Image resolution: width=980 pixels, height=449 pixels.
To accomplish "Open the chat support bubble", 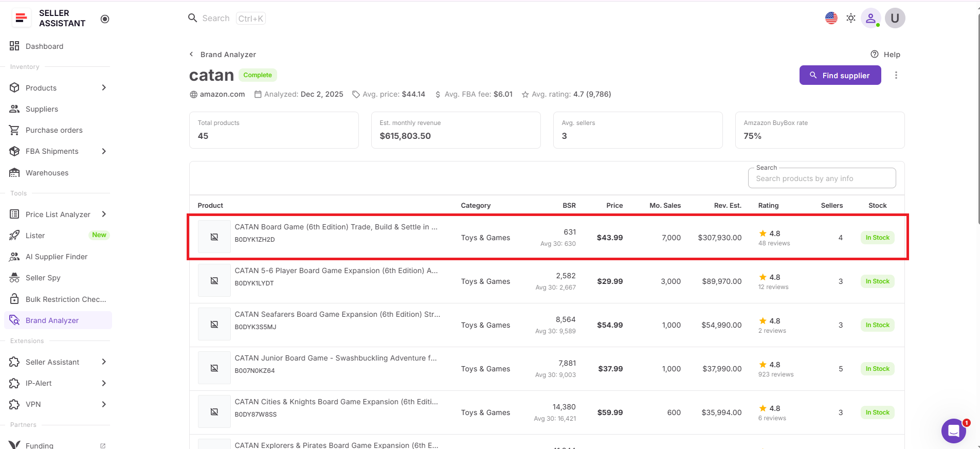I will click(954, 431).
